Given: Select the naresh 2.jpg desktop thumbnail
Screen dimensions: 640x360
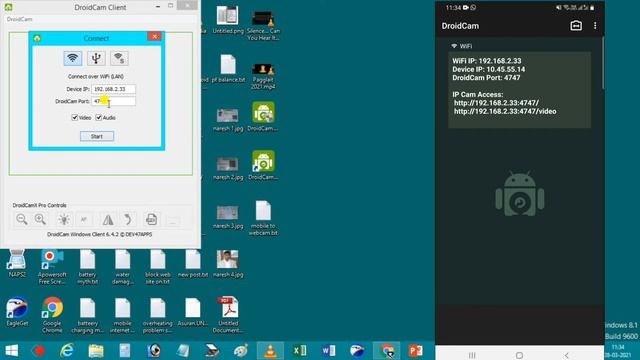Looking at the screenshot, I should (x=228, y=168).
